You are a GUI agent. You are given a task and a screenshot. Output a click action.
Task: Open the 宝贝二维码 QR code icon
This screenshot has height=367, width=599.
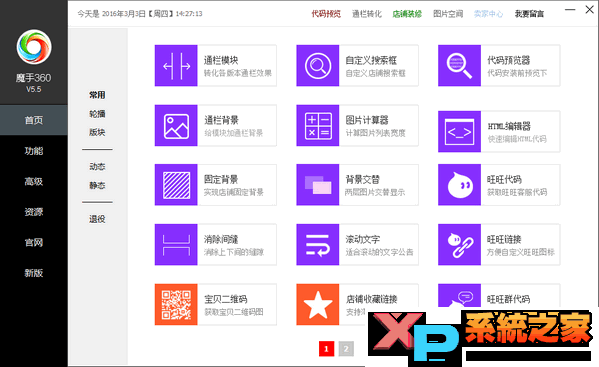pos(176,304)
